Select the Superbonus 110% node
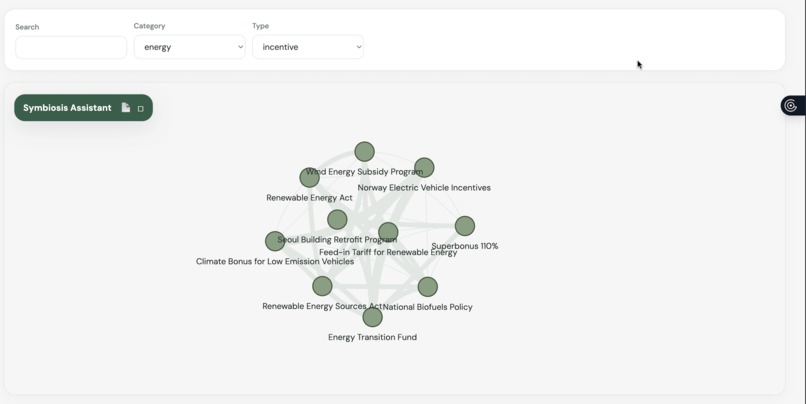Viewport: 806px width, 404px height. 465,226
